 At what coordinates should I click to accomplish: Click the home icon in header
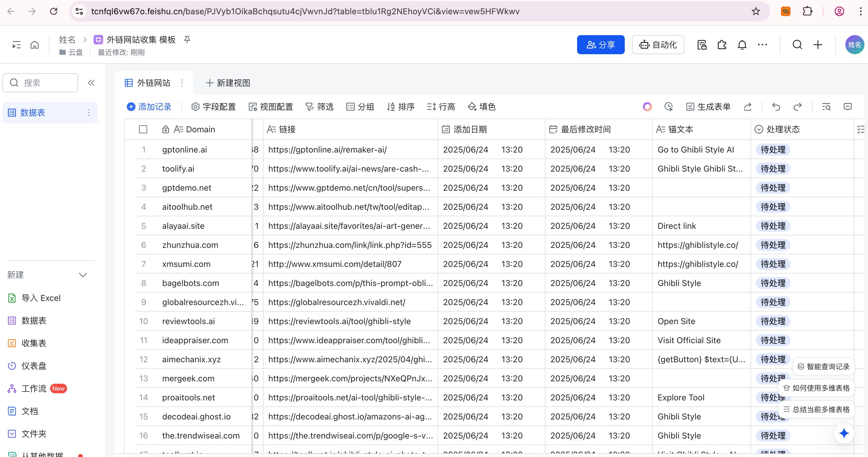[x=35, y=45]
